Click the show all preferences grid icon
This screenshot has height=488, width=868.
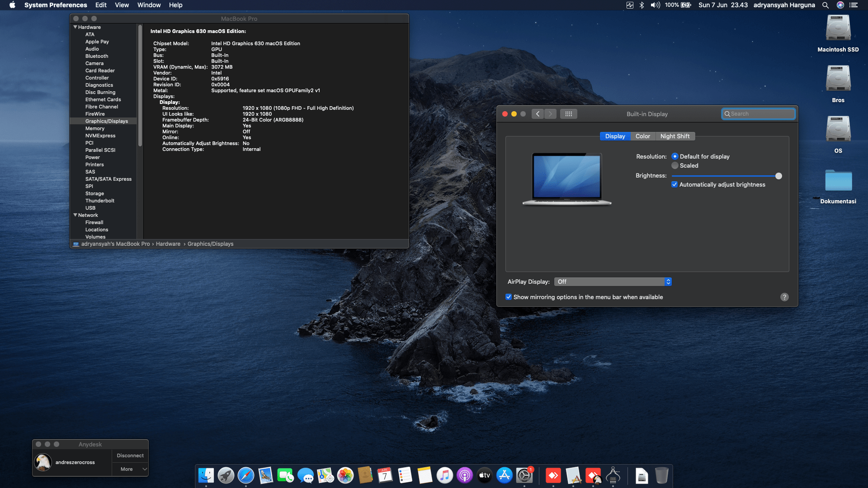pos(568,114)
